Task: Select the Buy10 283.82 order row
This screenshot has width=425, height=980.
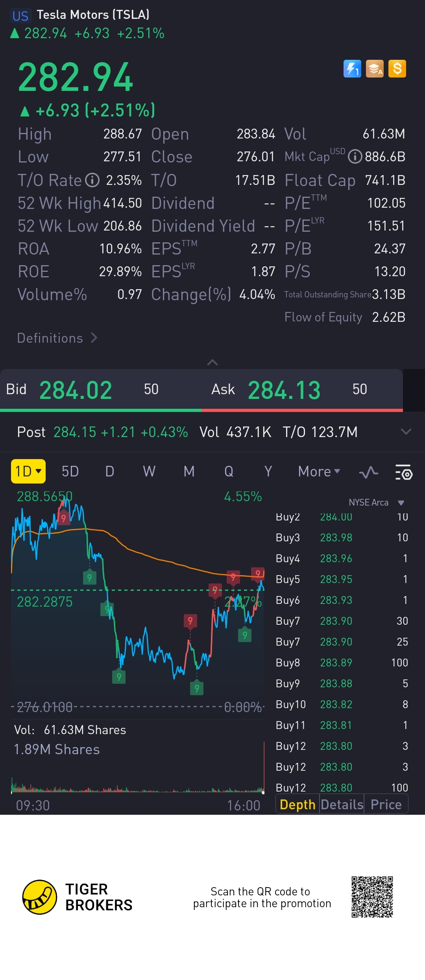Action: [342, 704]
